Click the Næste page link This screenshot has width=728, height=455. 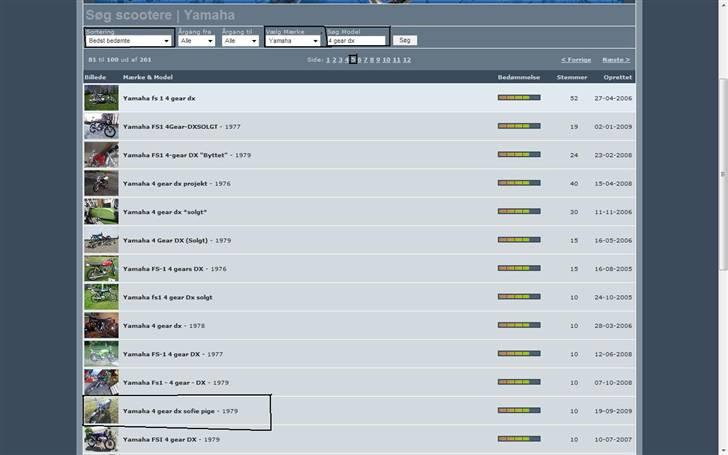(x=616, y=60)
